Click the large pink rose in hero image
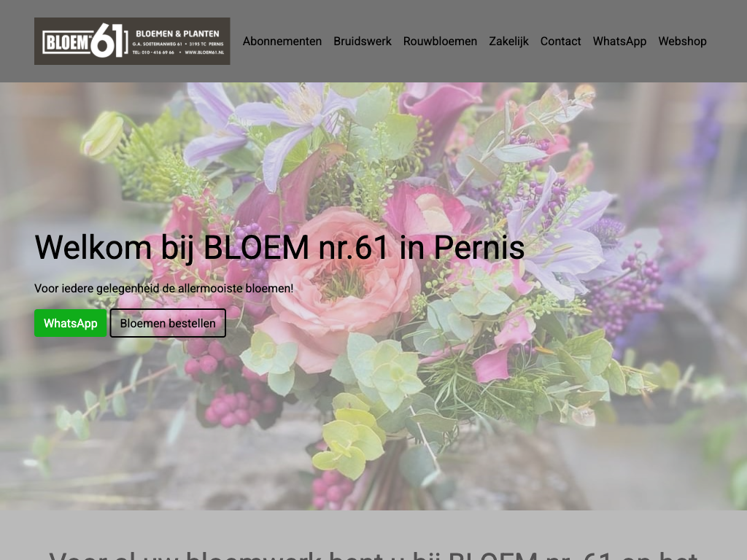Viewport: 747px width, 560px height. pos(341,286)
